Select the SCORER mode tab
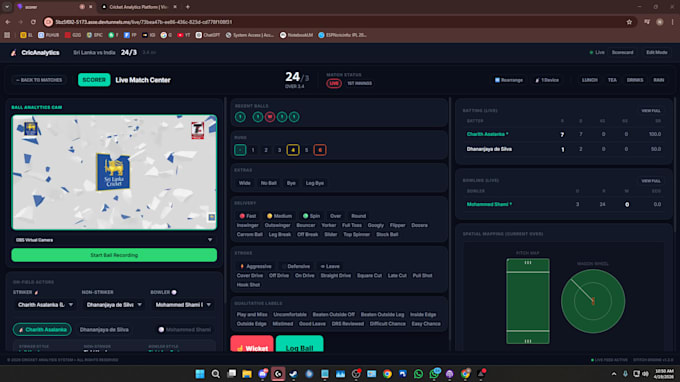 (94, 80)
